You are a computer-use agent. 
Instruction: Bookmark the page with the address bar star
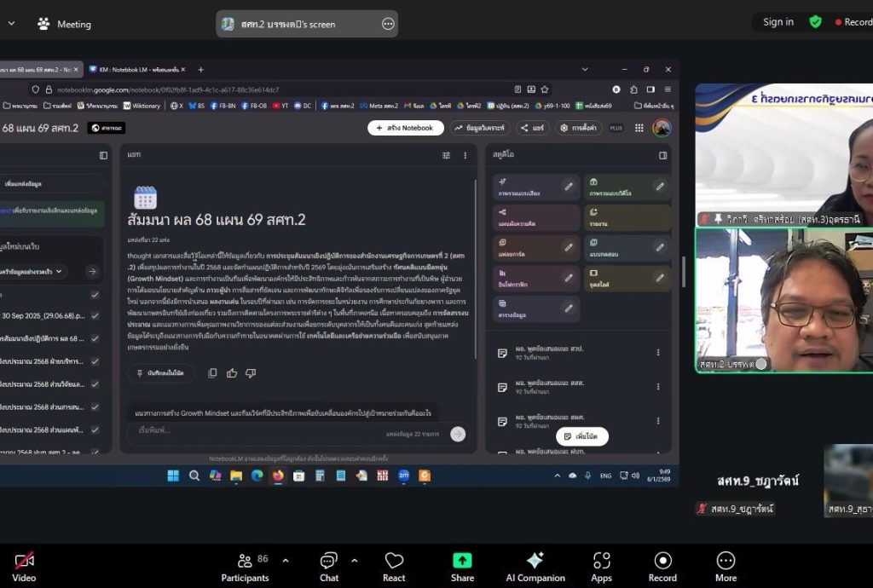(545, 89)
